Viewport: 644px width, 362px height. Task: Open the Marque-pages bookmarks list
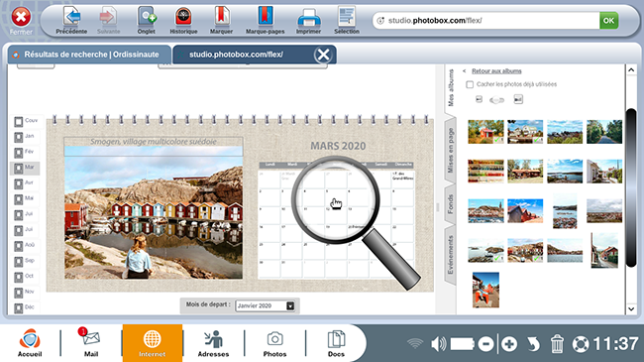(265, 21)
